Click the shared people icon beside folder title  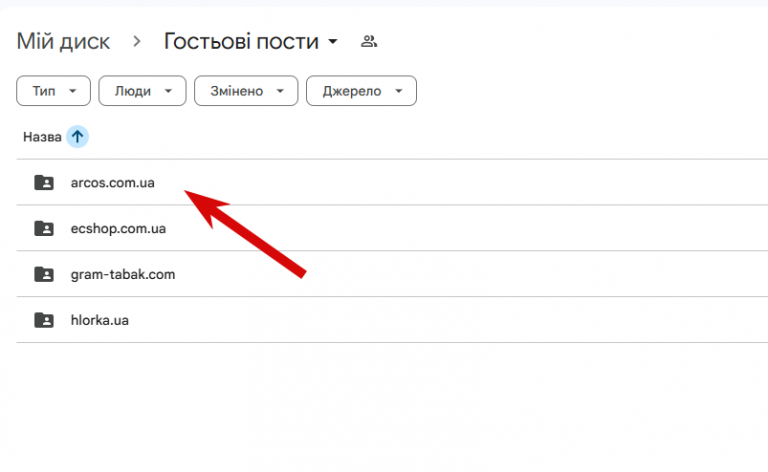click(369, 42)
